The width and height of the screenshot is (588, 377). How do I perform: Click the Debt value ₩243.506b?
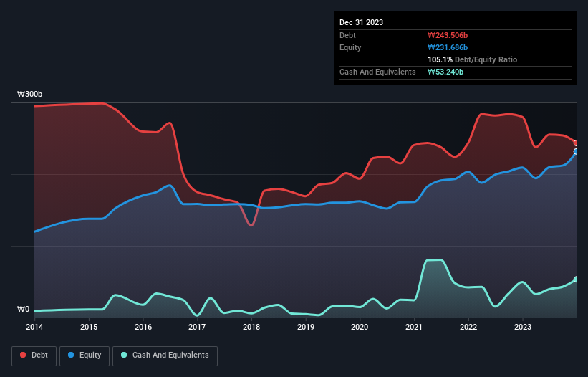pyautogui.click(x=448, y=35)
